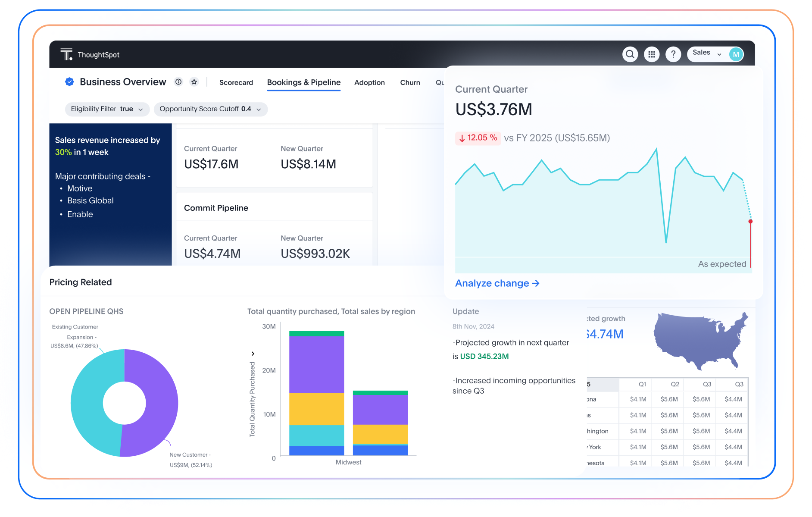Click the chevron beside the quantity bar chart
This screenshot has height=517, width=812.
(x=253, y=354)
